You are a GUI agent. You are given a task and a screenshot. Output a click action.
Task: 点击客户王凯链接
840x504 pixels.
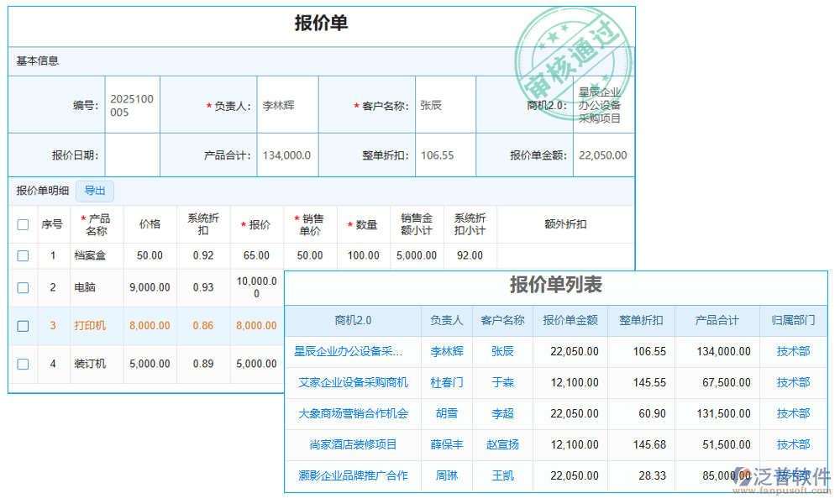coord(502,475)
